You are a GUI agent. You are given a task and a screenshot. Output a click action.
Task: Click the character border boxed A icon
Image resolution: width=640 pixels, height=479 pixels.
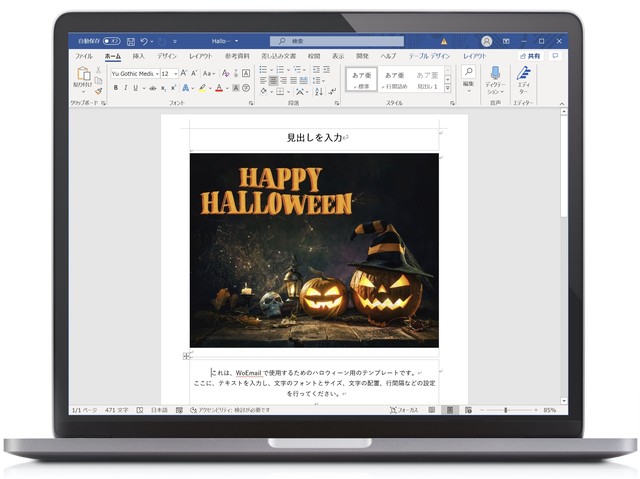tap(246, 73)
